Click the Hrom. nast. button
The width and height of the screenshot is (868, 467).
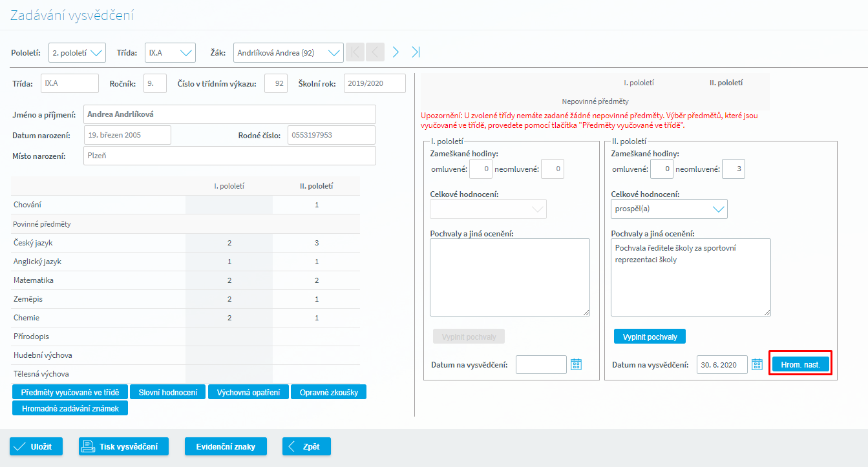pos(800,365)
